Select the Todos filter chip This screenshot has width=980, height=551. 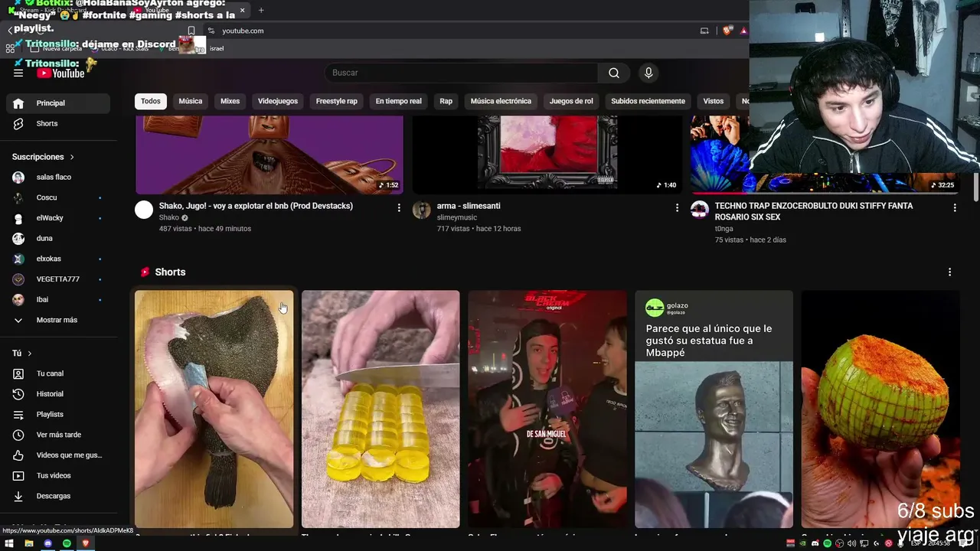point(151,101)
